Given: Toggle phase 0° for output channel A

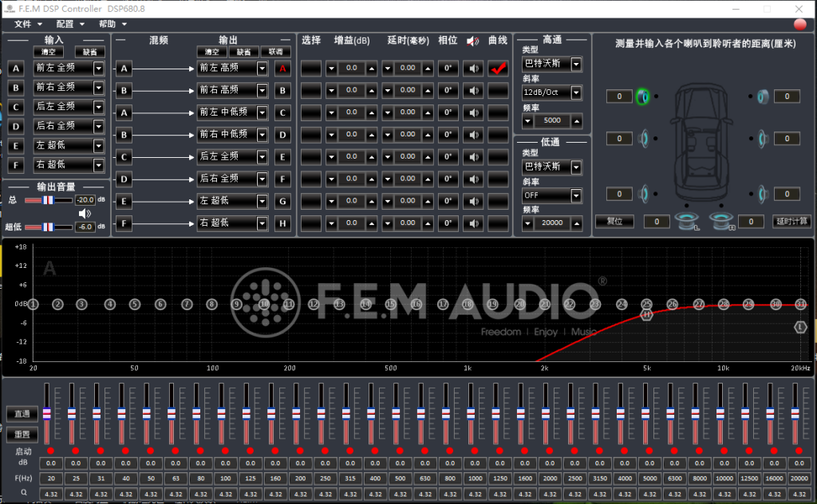Looking at the screenshot, I should (x=448, y=69).
